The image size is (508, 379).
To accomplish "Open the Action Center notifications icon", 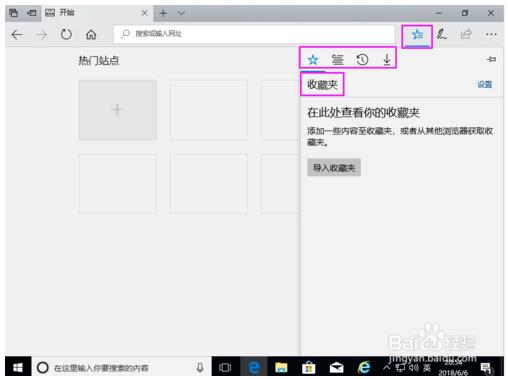I will pos(487,368).
